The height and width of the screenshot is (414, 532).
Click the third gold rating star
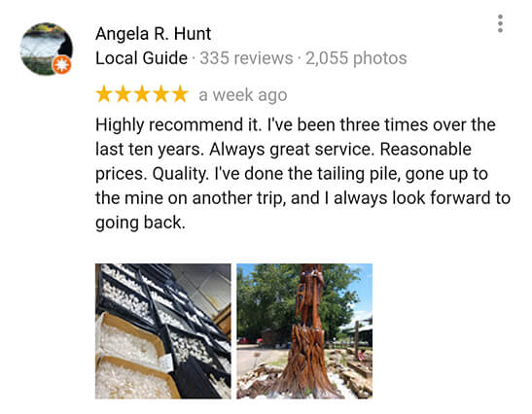point(142,94)
